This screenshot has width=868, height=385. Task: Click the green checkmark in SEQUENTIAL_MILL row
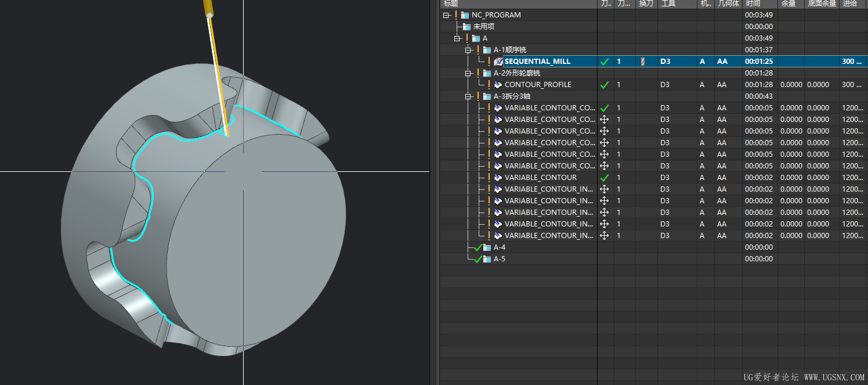[605, 62]
